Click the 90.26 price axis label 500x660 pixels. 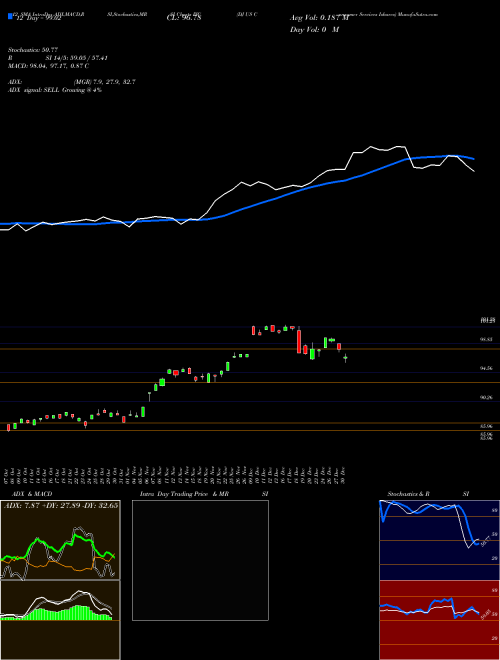coord(487,397)
